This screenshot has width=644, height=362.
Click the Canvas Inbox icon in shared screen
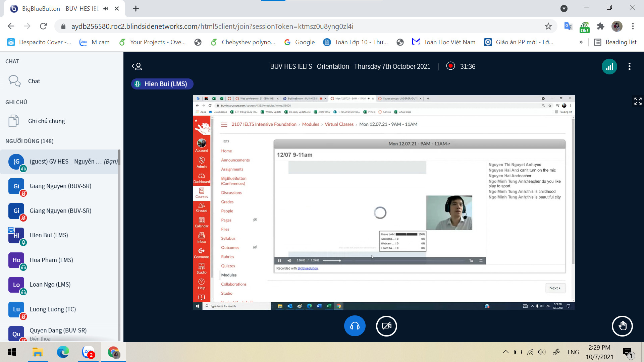tap(202, 238)
